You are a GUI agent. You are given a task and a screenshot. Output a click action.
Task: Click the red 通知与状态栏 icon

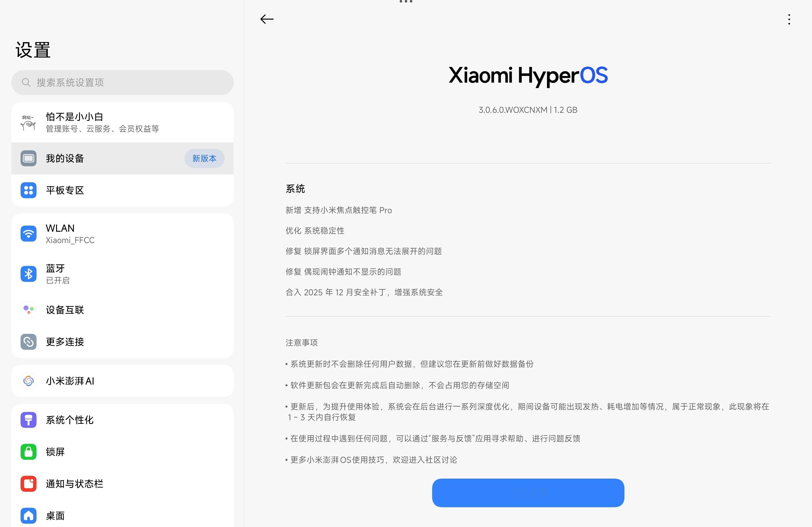coord(28,484)
